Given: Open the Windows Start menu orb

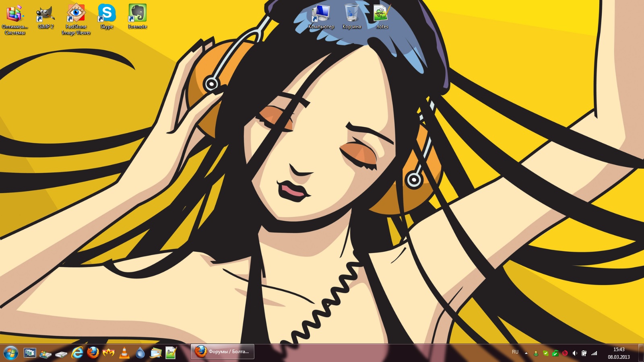Looking at the screenshot, I should (10, 353).
